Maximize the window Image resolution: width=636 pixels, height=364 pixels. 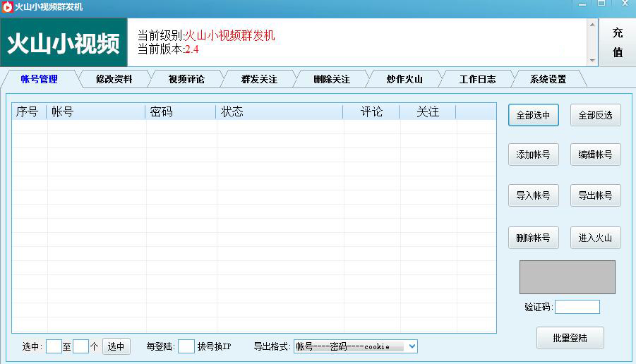[x=601, y=4]
